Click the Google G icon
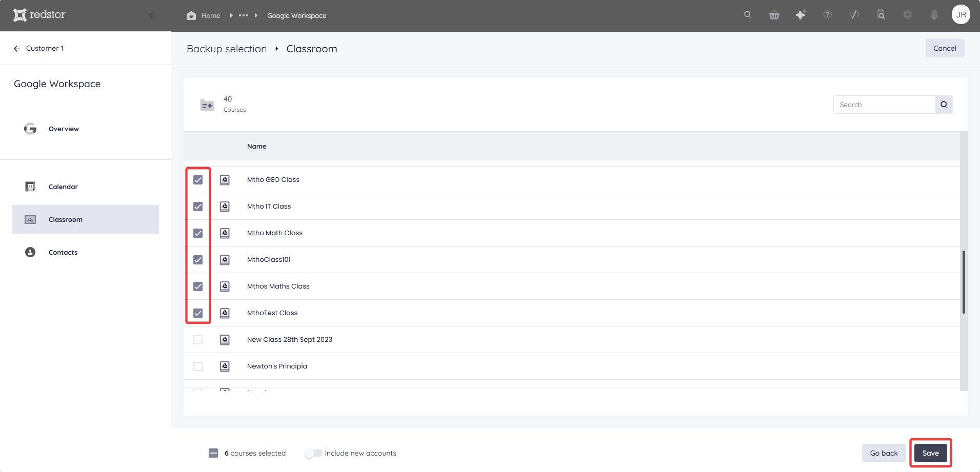The width and height of the screenshot is (980, 472). tap(30, 129)
